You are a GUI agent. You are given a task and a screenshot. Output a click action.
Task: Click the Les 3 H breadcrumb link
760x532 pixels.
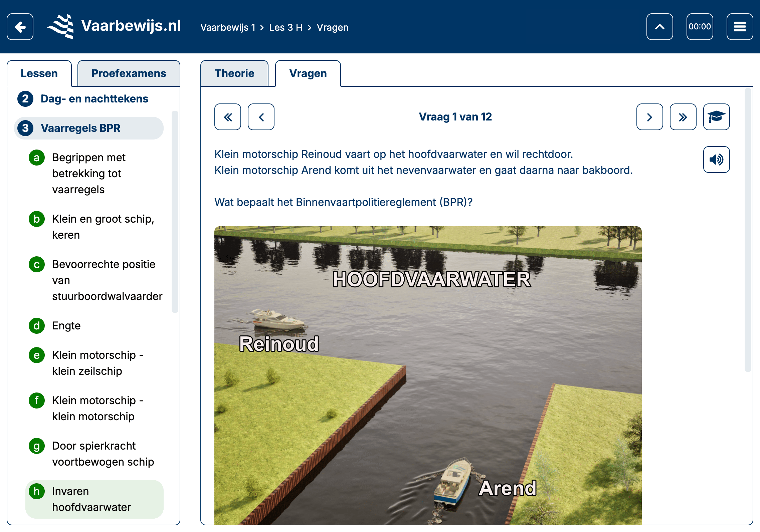[x=286, y=27]
